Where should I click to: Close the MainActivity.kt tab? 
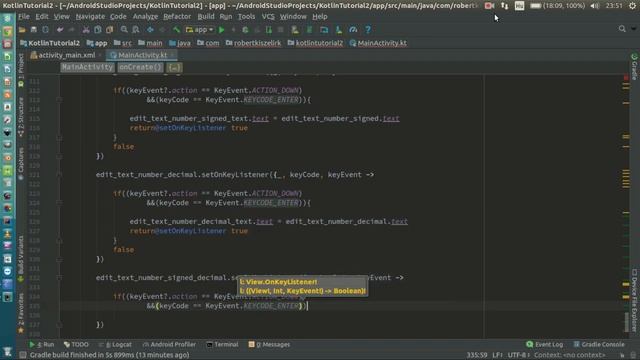[x=172, y=55]
